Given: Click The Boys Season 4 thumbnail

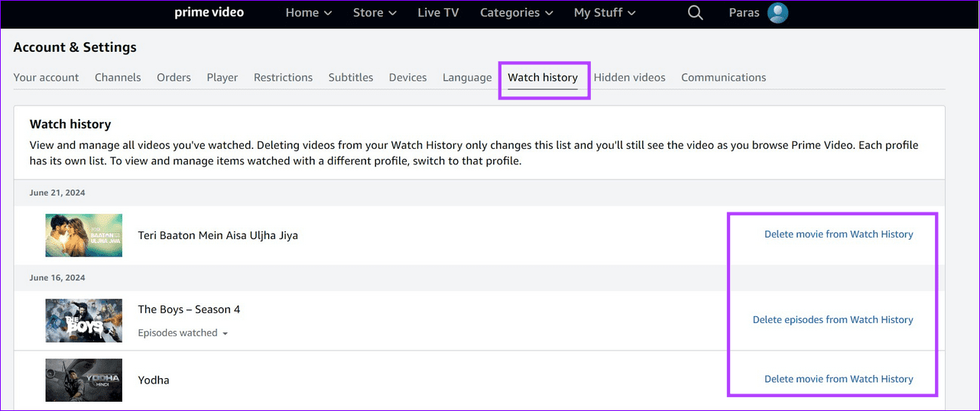Looking at the screenshot, I should [83, 320].
